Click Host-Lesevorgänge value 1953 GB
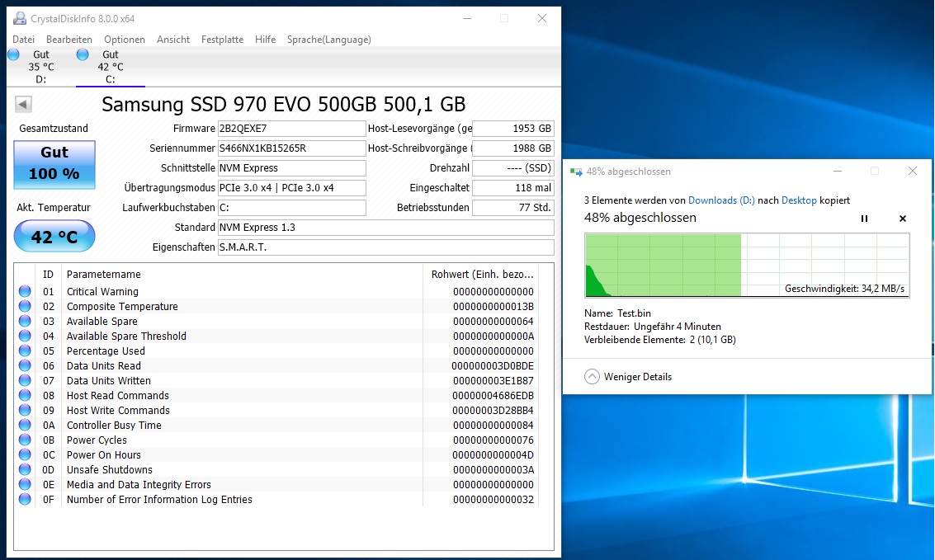Viewport: 935px width, 560px height. (x=512, y=129)
